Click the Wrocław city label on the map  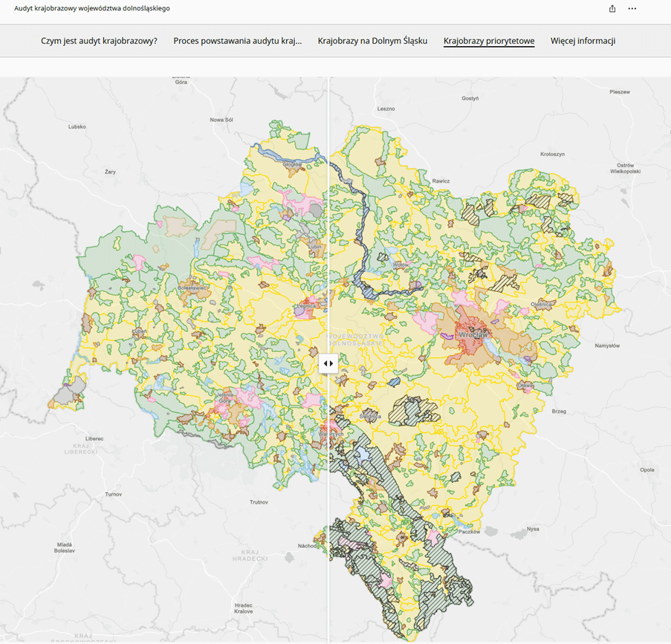(473, 335)
